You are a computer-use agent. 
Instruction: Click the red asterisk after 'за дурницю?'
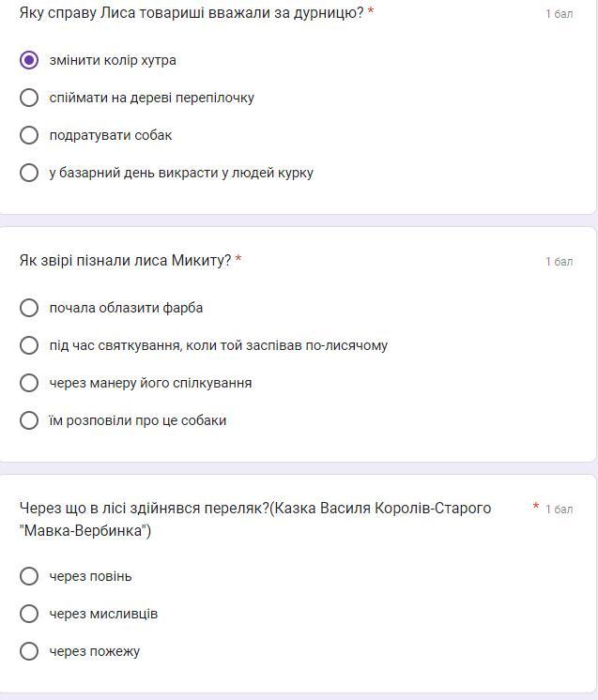click(x=371, y=11)
